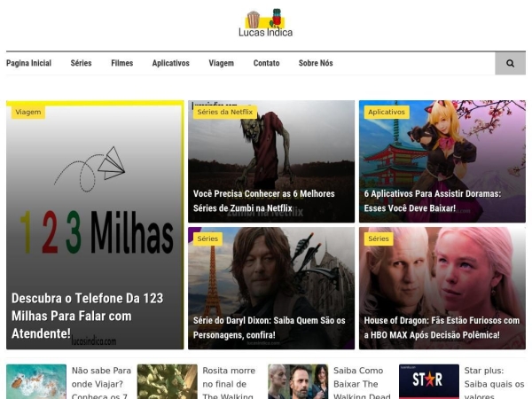The image size is (532, 399).
Task: Open the Contato menu item
Action: 266,63
